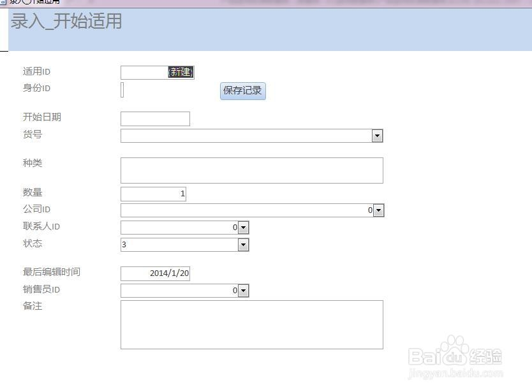
Task: Open the 销售员ID dropdown arrow
Action: tap(243, 291)
